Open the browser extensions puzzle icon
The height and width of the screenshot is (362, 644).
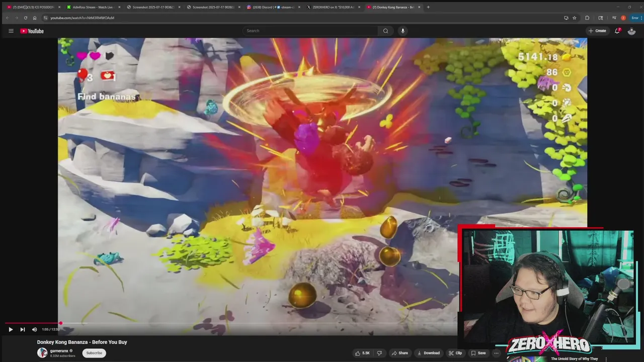587,18
